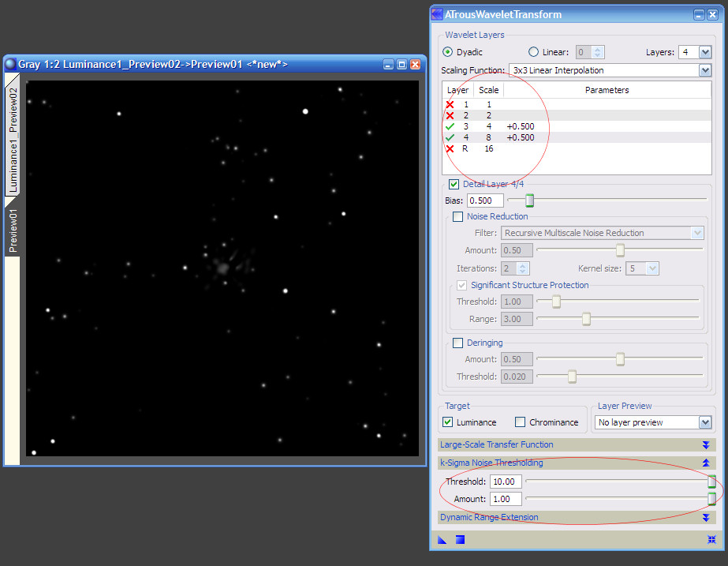The width and height of the screenshot is (728, 566).
Task: Open the Kernel size dropdown
Action: point(652,268)
